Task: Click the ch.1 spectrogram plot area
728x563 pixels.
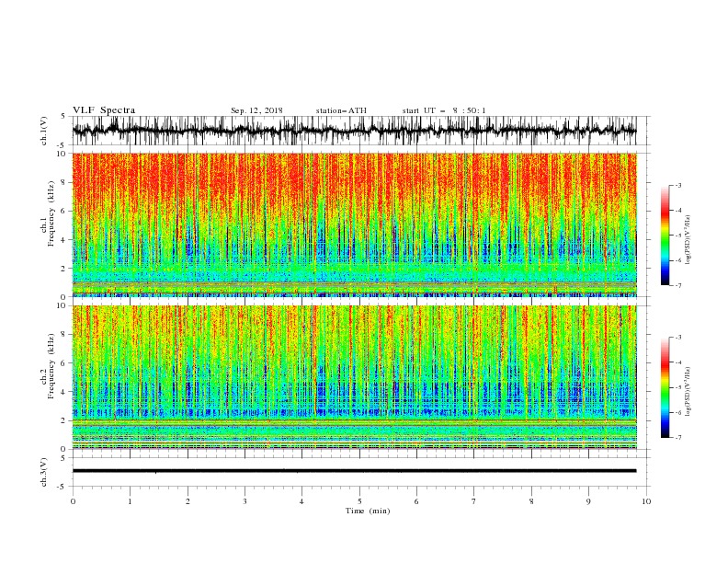Action: [354, 224]
